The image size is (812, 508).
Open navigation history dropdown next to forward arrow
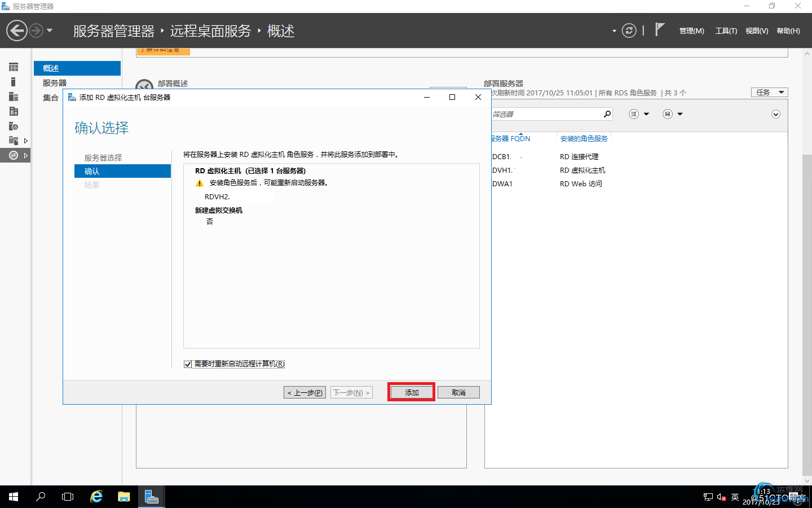50,30
